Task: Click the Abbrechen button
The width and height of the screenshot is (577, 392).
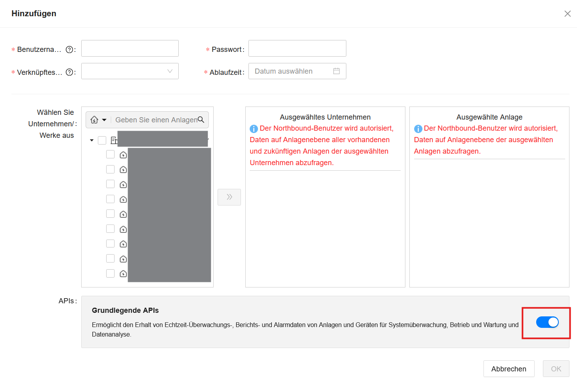Action: 509,369
